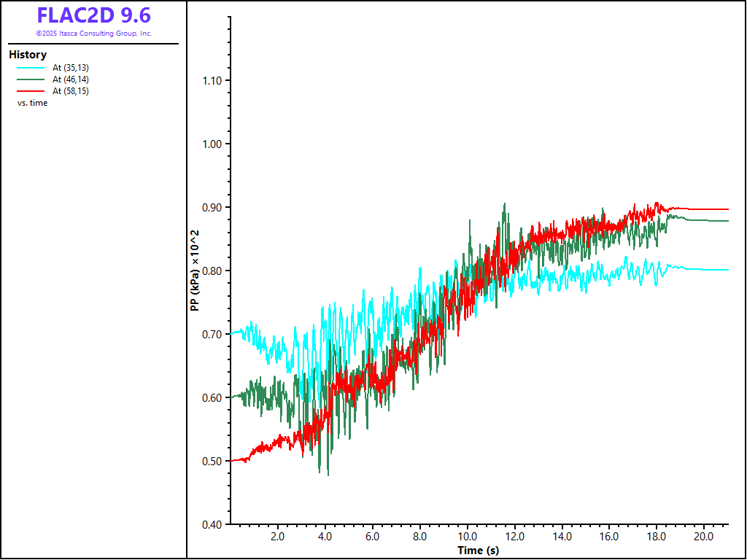Viewport: 747px width, 560px height.
Task: Click the 10.0 tick label on x-axis
Action: pyautogui.click(x=467, y=536)
